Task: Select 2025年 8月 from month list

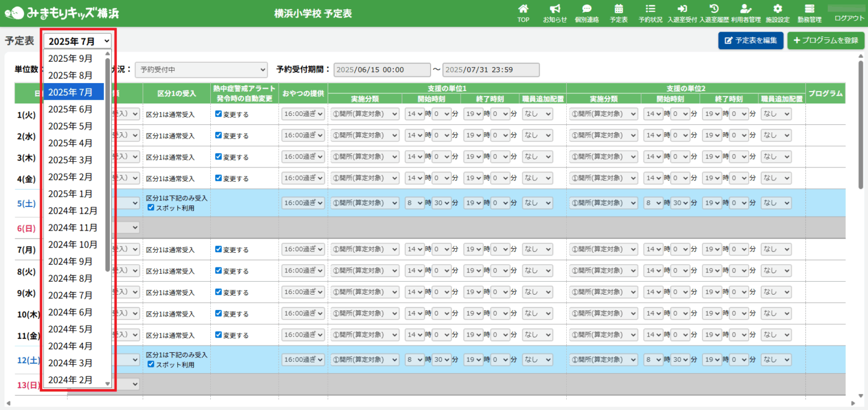Action: point(70,75)
